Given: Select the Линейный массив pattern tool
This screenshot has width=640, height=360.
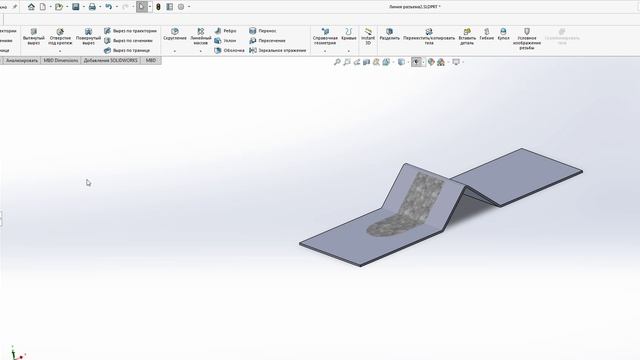Looking at the screenshot, I should tap(201, 36).
